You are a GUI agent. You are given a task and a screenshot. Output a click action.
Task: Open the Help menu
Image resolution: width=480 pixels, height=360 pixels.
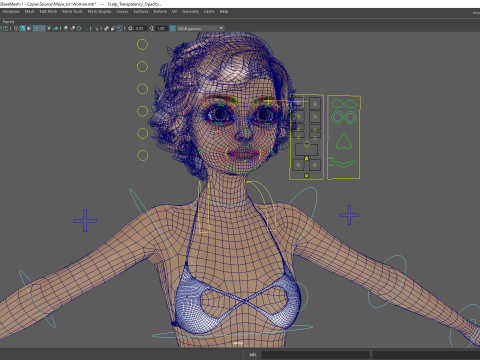tap(224, 12)
